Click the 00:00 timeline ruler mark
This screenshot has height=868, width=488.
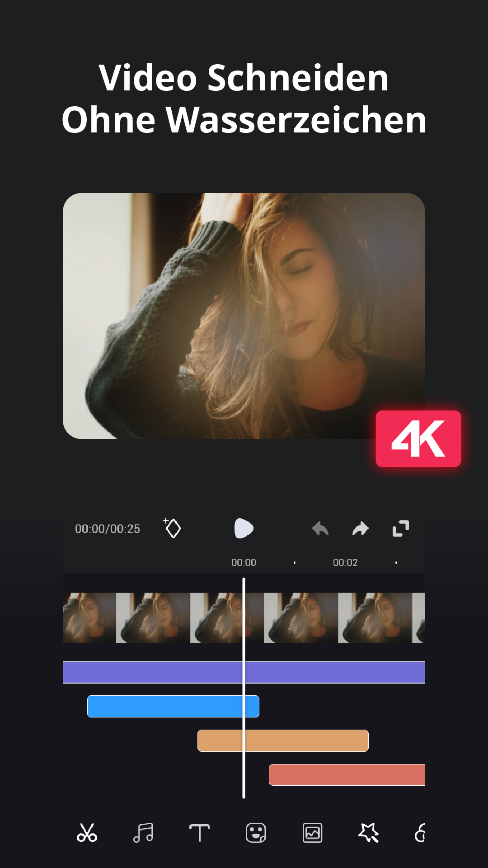[x=244, y=562]
